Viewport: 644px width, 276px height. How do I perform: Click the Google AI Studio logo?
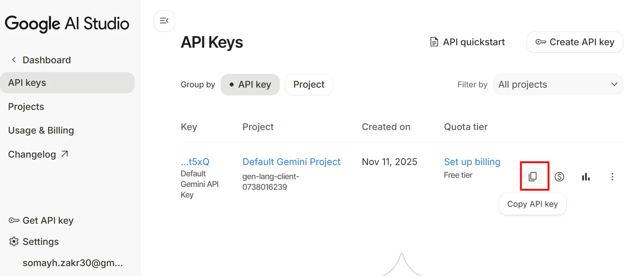pyautogui.click(x=67, y=24)
